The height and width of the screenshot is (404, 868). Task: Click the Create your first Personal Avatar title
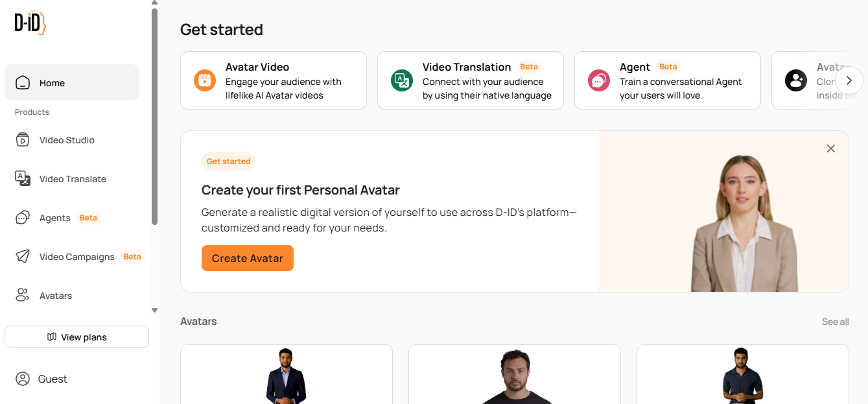301,190
